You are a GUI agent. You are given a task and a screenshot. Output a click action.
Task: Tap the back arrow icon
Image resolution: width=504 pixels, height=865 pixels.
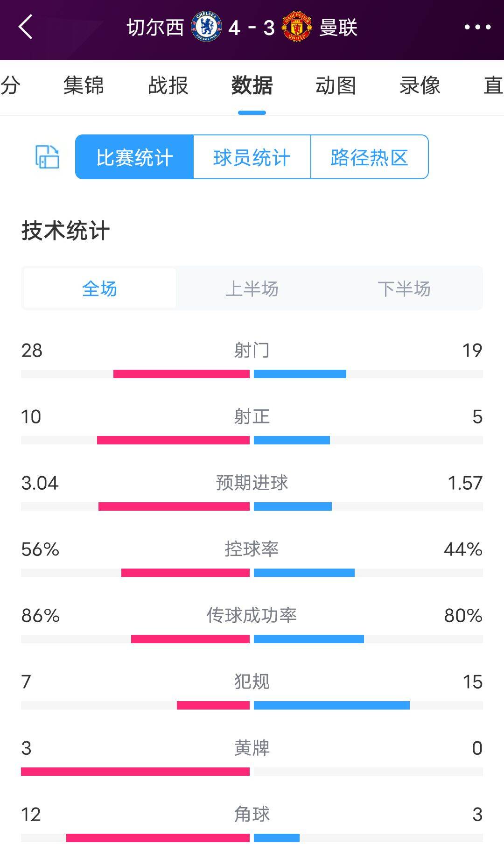coord(26,27)
